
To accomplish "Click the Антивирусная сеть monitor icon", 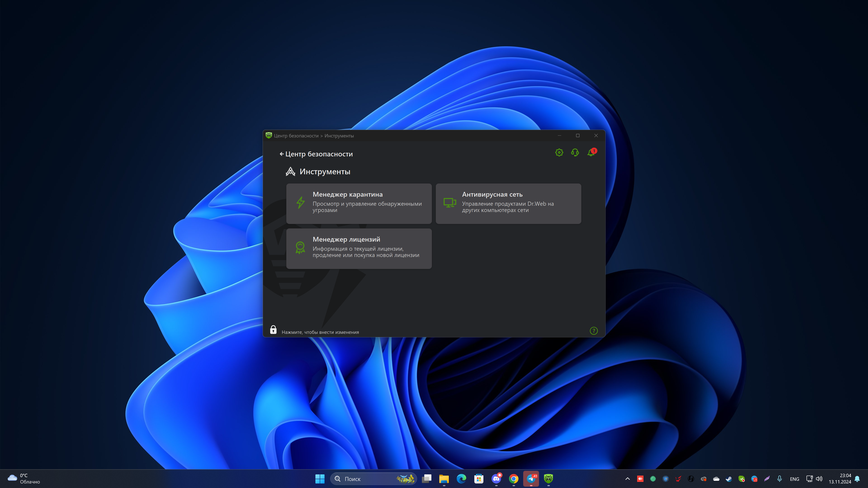I will [x=450, y=202].
